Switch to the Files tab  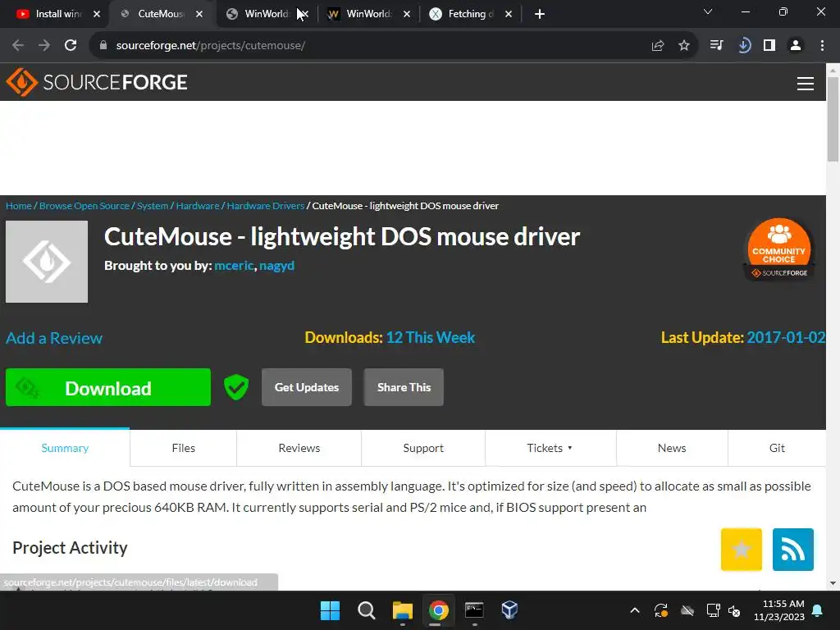[x=183, y=448]
